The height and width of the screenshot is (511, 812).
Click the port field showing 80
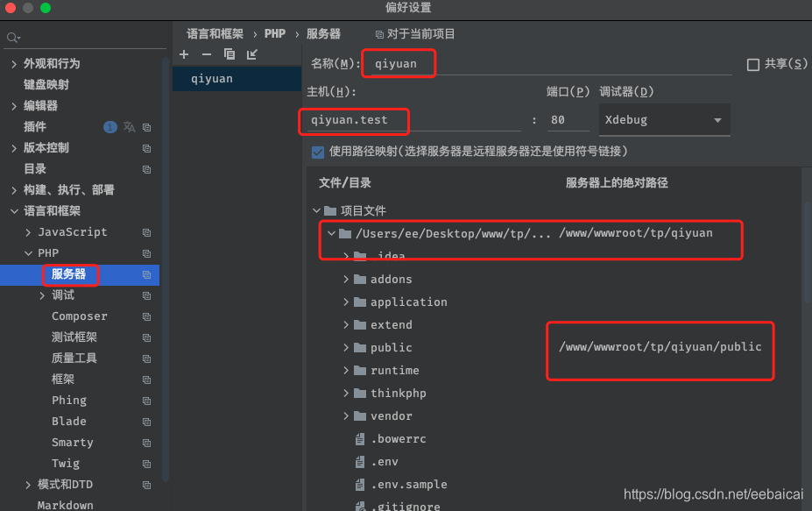tap(568, 120)
